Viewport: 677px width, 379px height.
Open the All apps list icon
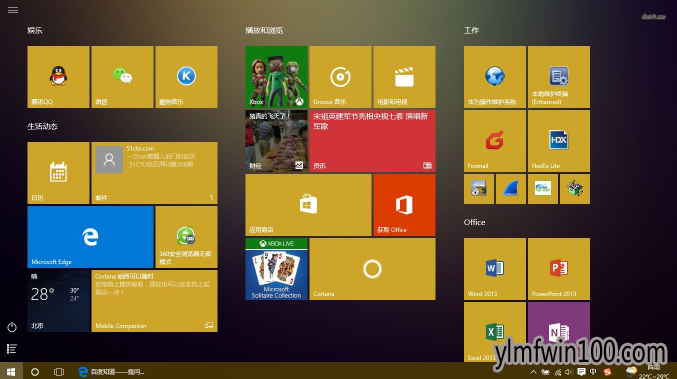pos(12,348)
